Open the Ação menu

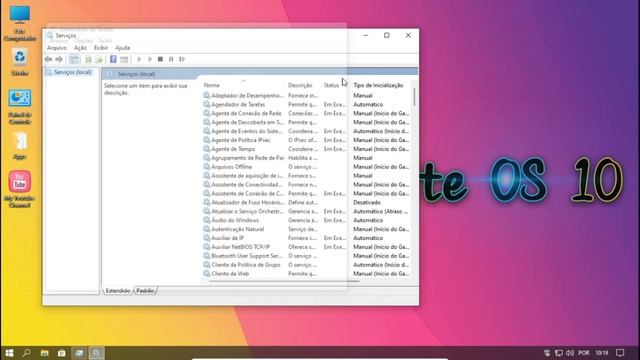pos(80,48)
